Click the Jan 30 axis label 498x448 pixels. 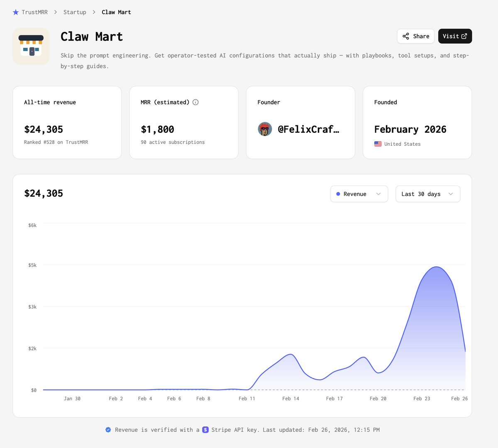pyautogui.click(x=72, y=399)
